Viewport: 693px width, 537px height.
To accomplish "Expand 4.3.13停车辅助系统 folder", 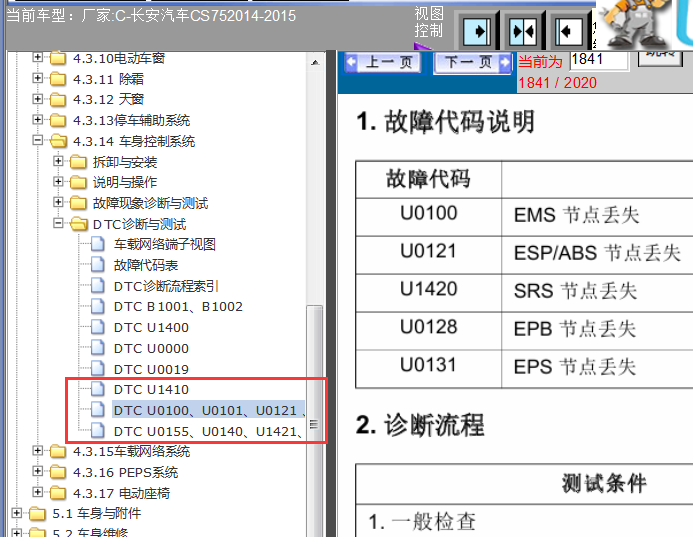I will tap(38, 119).
